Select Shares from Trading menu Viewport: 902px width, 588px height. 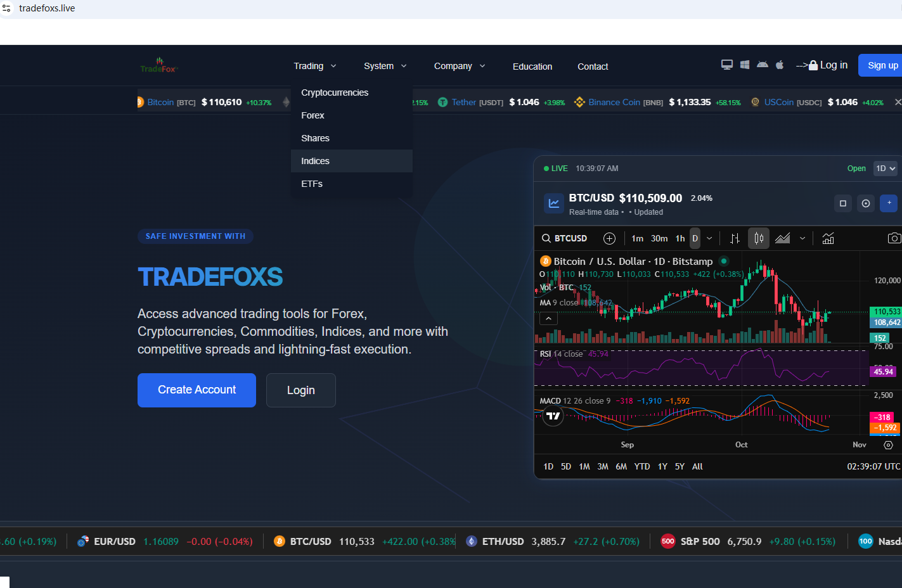tap(352, 138)
